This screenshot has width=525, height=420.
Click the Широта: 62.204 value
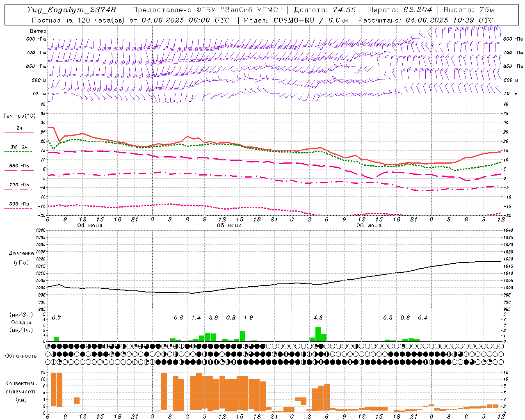coord(399,10)
